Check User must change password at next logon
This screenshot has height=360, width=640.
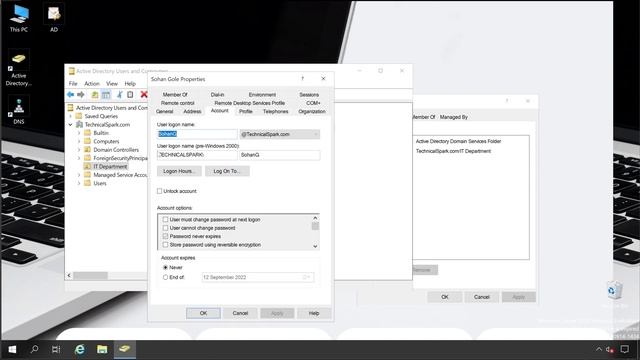click(165, 220)
